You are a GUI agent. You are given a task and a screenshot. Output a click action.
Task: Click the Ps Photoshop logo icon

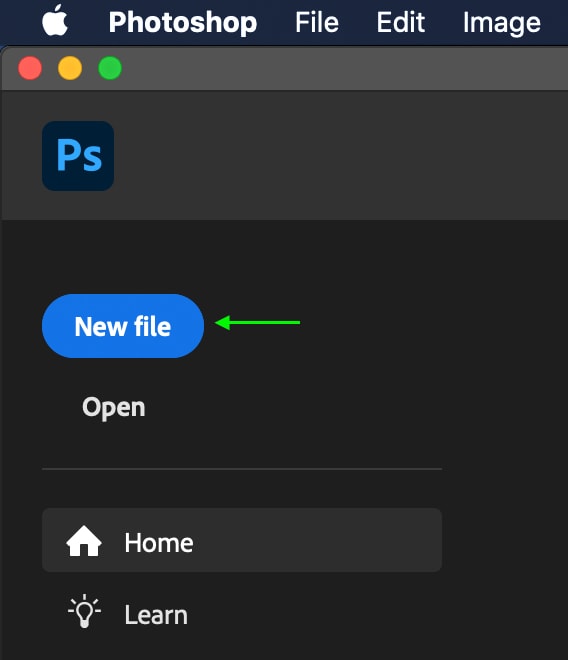coord(78,156)
